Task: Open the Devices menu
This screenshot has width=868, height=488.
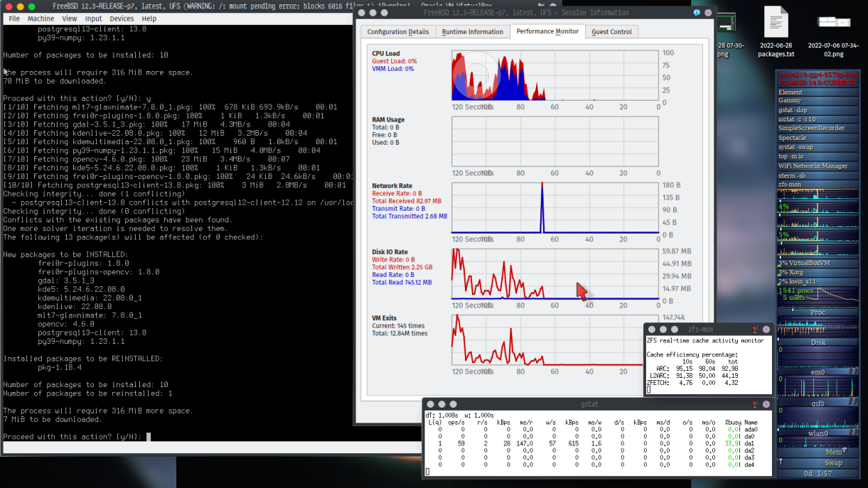Action: pos(122,18)
